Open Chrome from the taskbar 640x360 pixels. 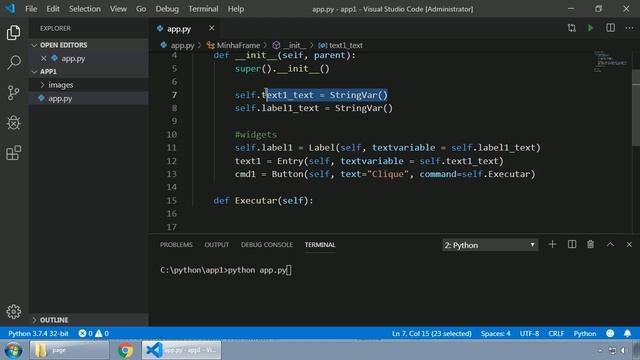125,351
